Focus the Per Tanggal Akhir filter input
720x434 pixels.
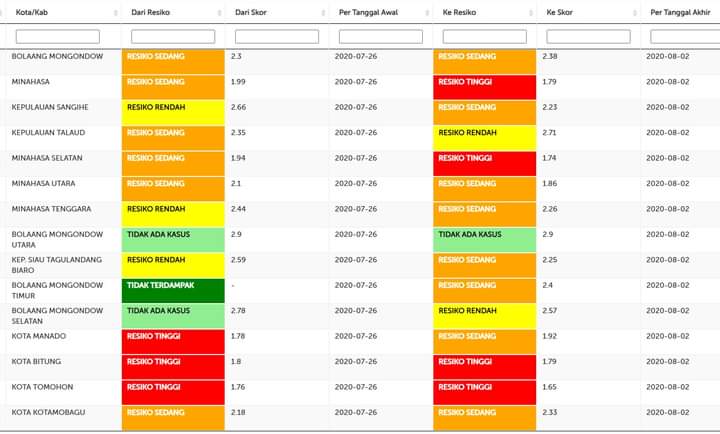click(x=685, y=37)
